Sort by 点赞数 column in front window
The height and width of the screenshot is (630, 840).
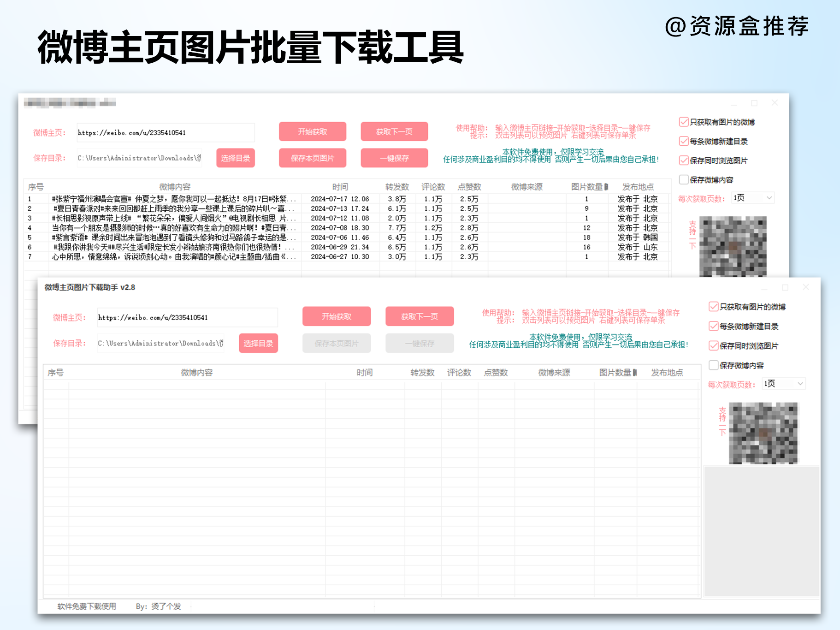pyautogui.click(x=496, y=372)
